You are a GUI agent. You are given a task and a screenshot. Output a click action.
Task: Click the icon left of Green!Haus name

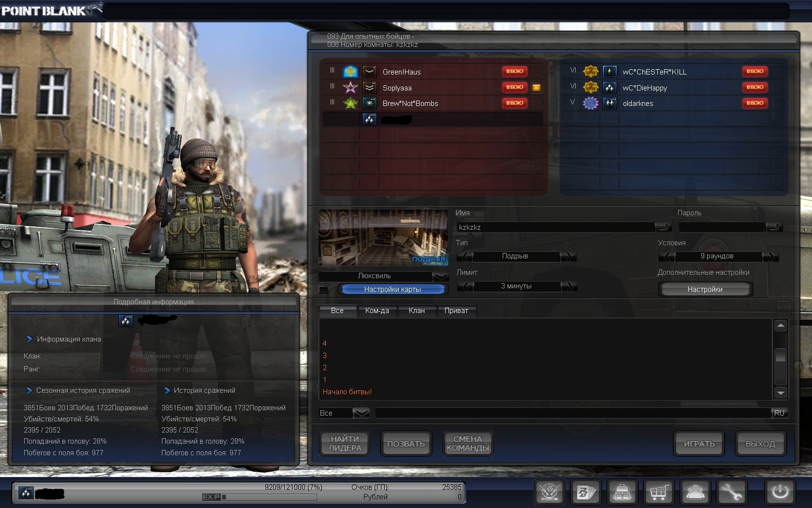[x=369, y=72]
